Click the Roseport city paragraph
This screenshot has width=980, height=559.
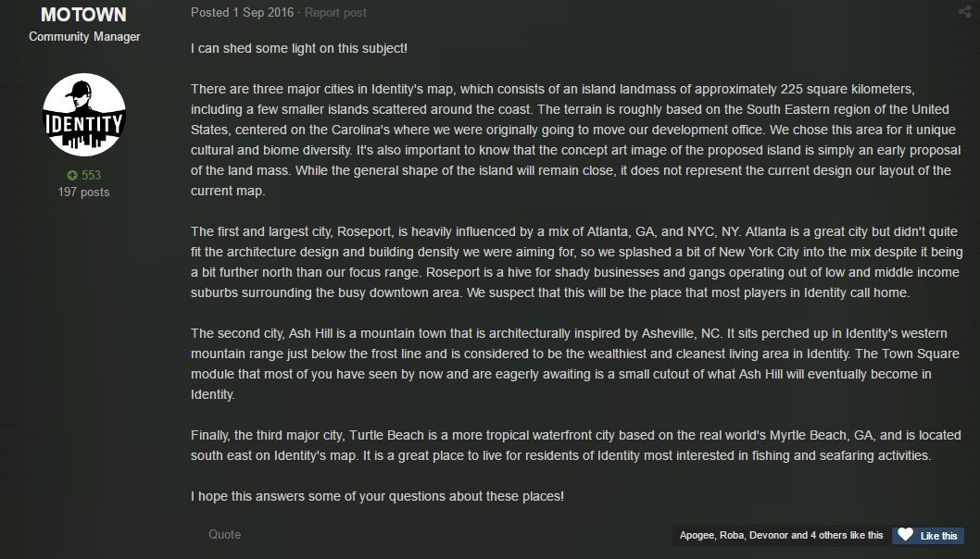click(x=576, y=262)
